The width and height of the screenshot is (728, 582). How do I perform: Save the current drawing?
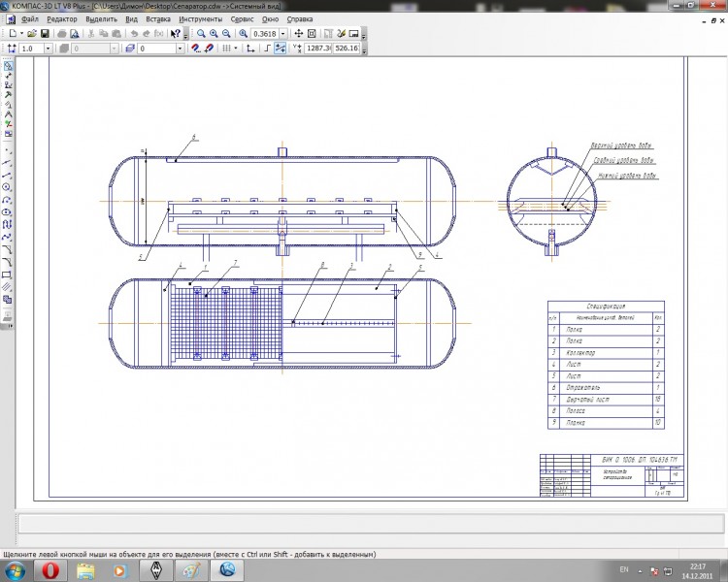coord(45,33)
